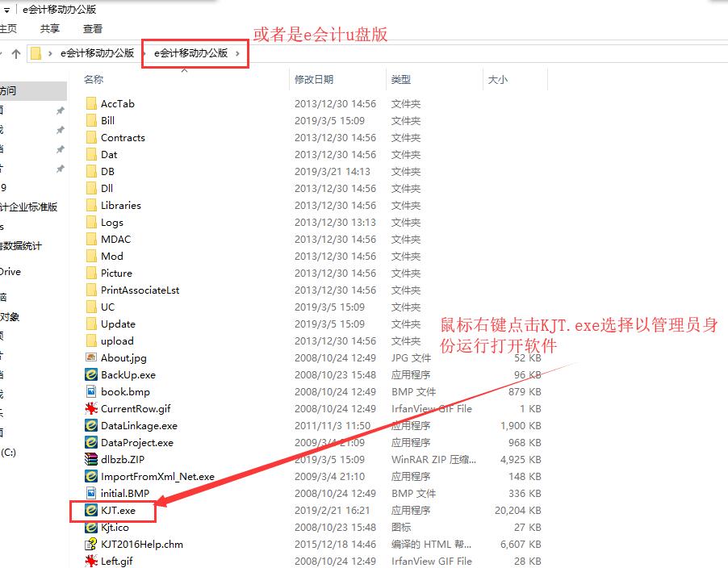Click the Dat folder icon
This screenshot has height=568, width=728.
91,155
